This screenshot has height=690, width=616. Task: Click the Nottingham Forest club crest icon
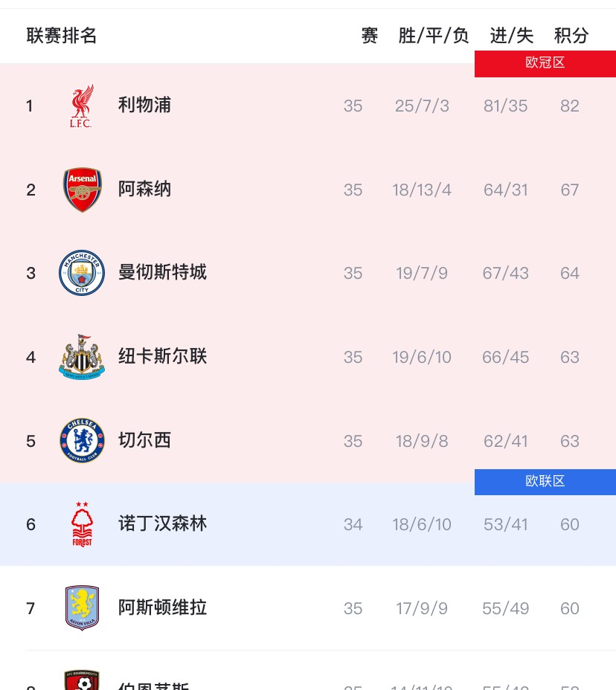pos(82,524)
